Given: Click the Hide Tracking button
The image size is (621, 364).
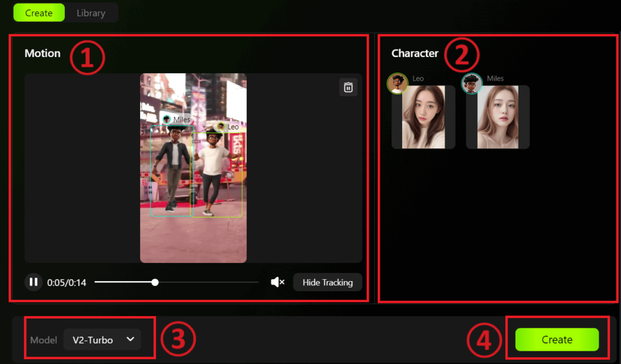Looking at the screenshot, I should point(327,282).
